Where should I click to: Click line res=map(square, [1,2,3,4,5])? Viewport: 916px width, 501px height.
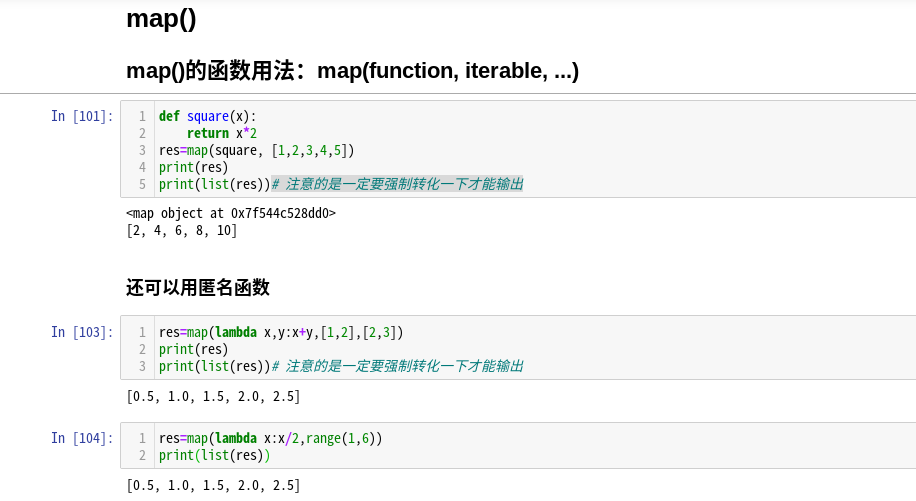click(x=256, y=150)
